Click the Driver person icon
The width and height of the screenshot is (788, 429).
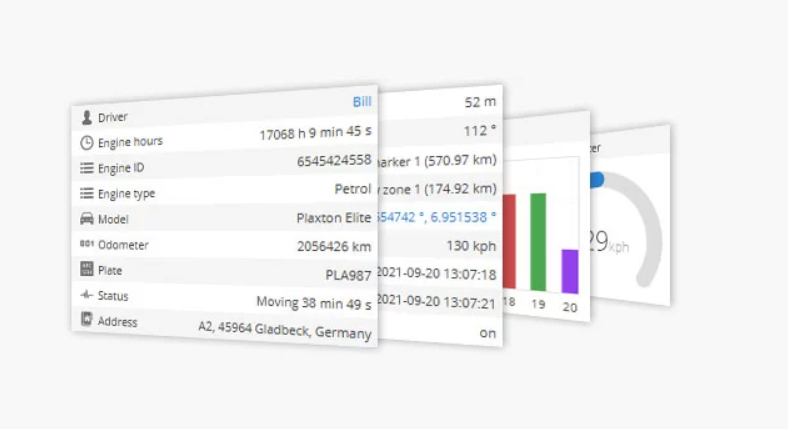click(86, 118)
